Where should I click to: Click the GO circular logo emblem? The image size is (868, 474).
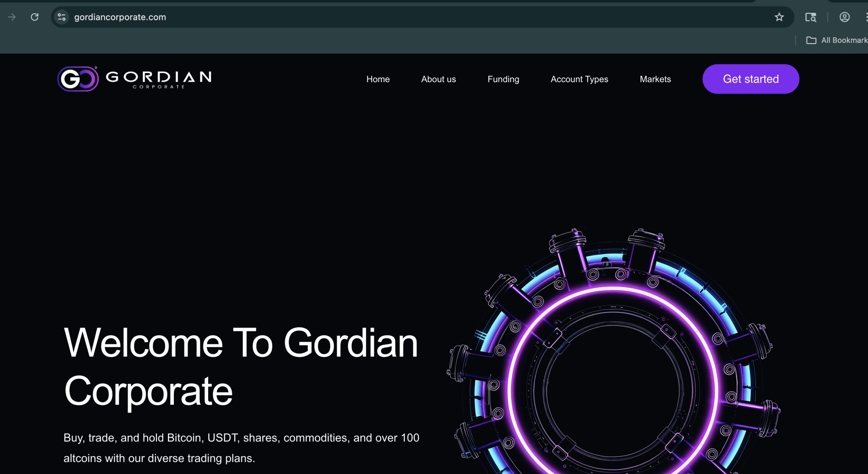coord(78,79)
